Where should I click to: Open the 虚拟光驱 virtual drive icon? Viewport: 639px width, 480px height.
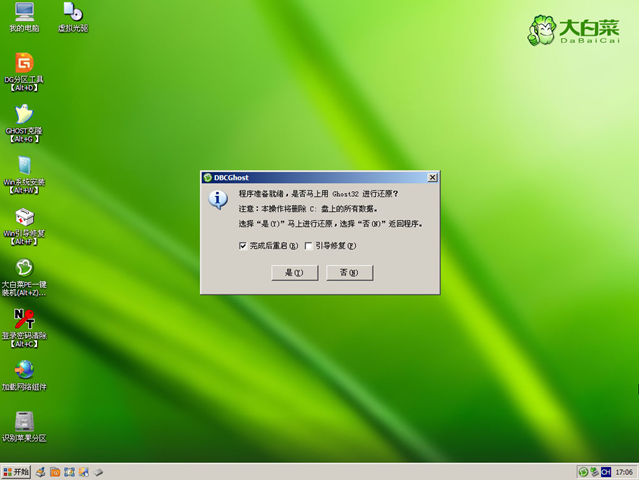(72, 13)
